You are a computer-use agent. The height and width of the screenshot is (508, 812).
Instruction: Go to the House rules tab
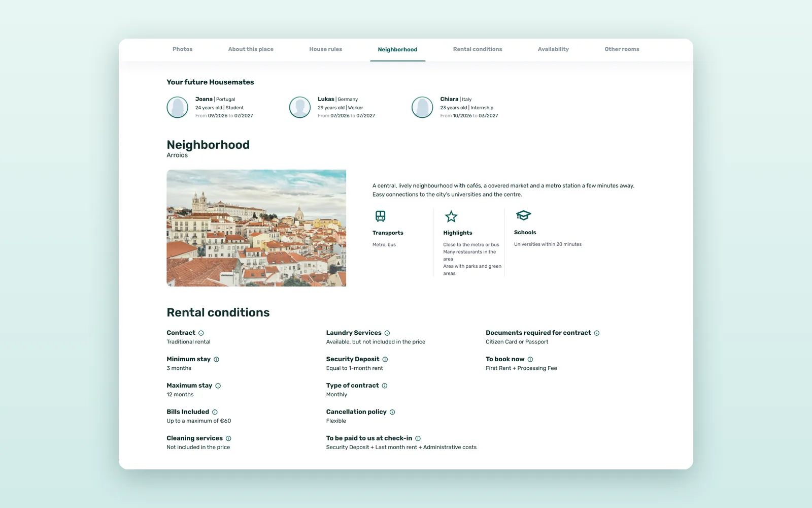tap(326, 49)
